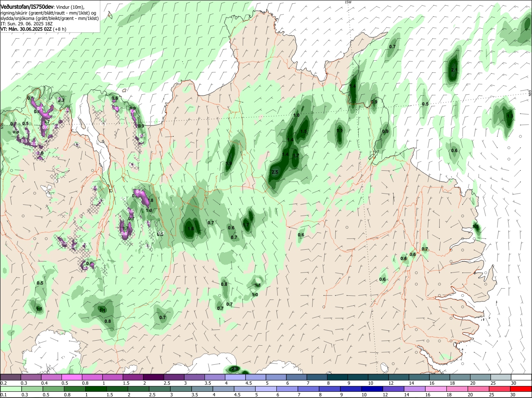
Task: Select the dark blue rain swatch labelled 10
Action: (x=373, y=389)
